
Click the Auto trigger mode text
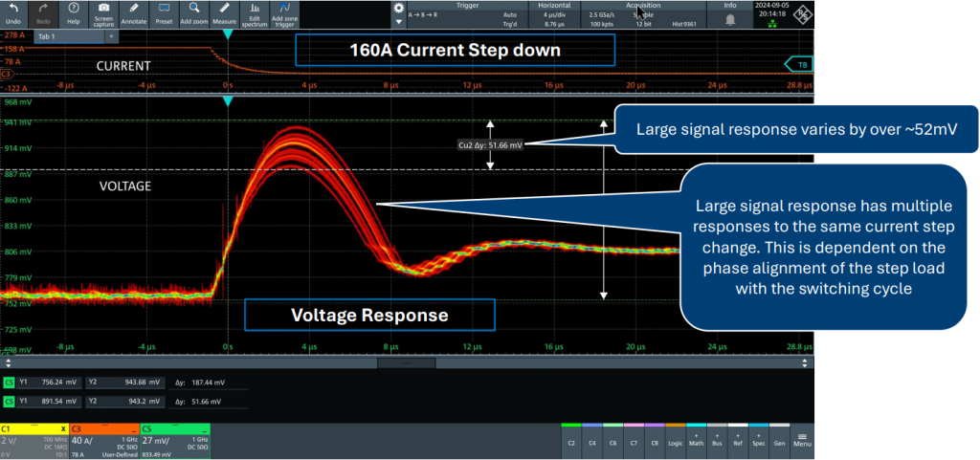point(510,13)
